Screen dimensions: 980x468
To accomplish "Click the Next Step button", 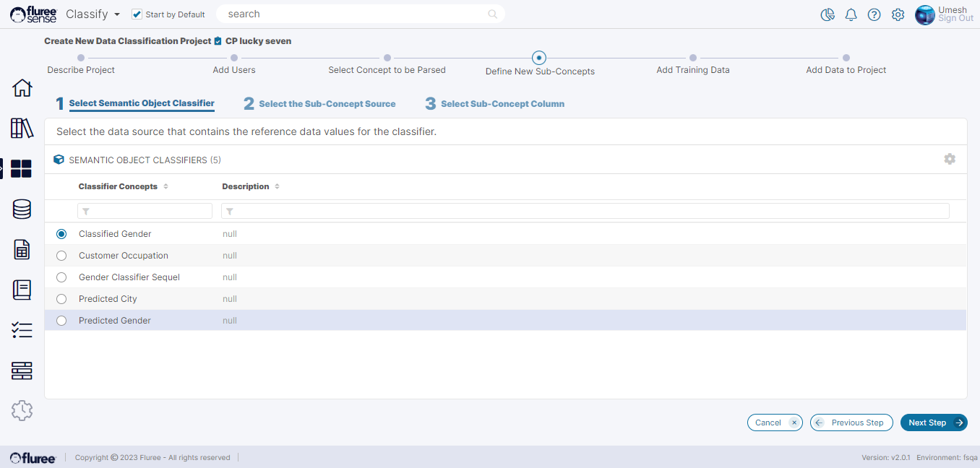I will click(933, 422).
